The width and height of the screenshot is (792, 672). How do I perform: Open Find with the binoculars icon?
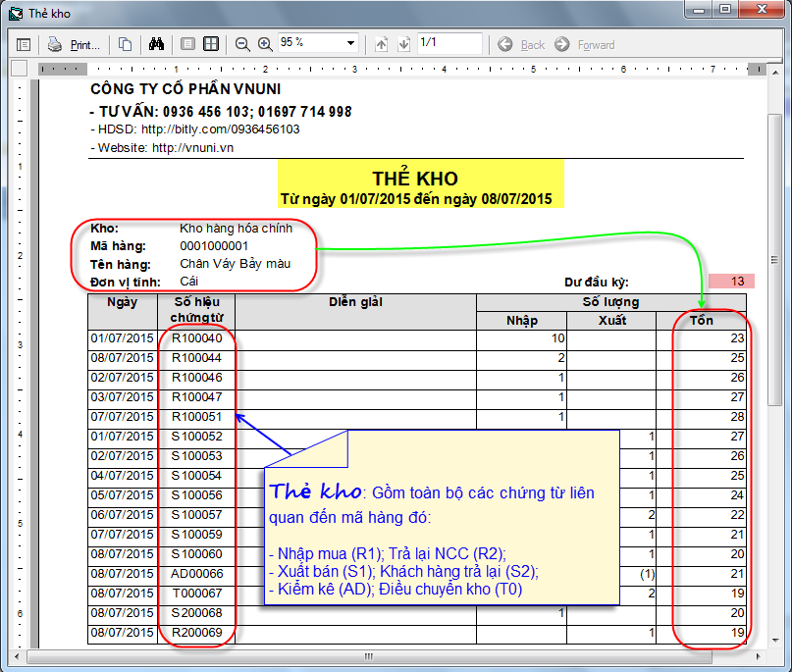[x=155, y=44]
